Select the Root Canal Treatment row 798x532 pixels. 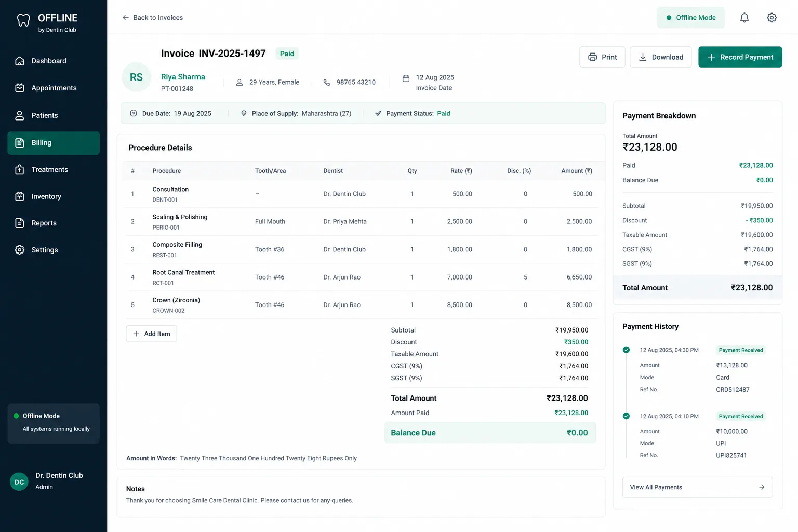pyautogui.click(x=362, y=277)
